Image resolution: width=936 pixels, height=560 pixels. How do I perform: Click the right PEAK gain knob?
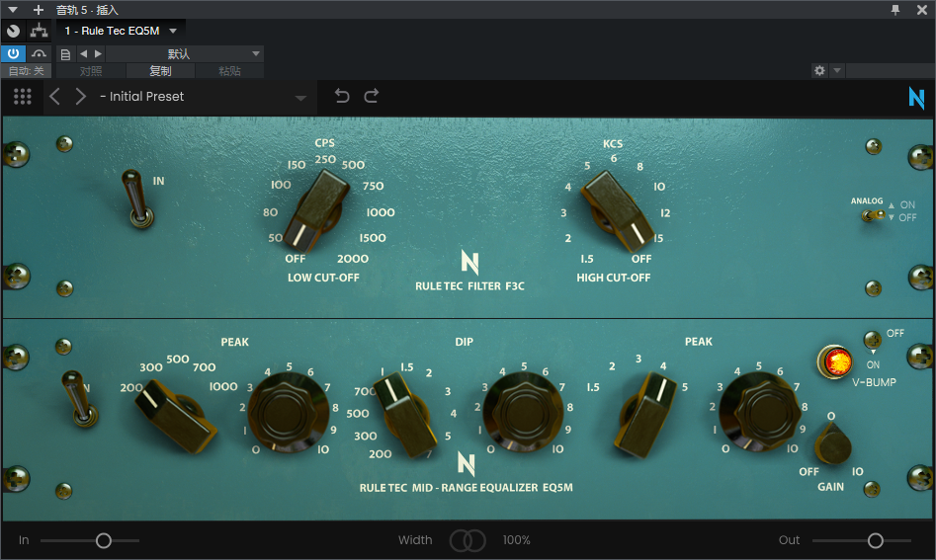(x=759, y=413)
